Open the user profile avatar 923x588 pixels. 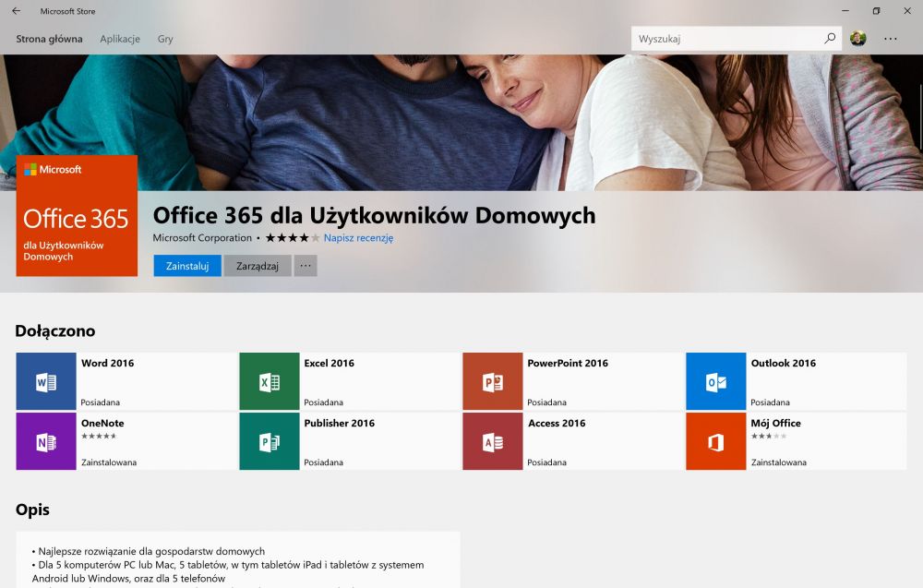[x=857, y=38]
